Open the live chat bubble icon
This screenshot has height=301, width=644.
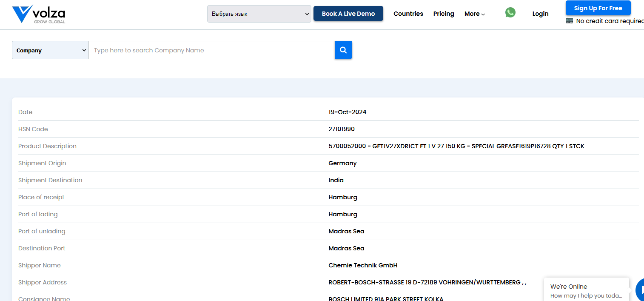pos(639,290)
